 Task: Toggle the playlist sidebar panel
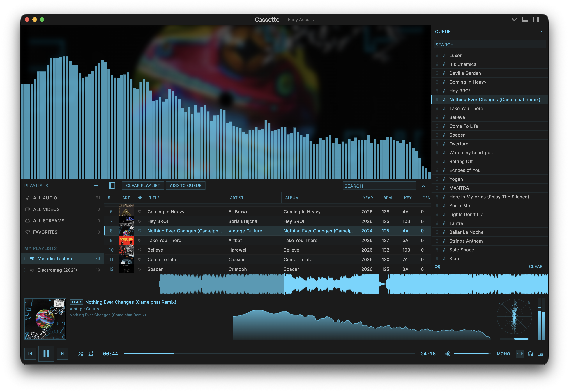[x=112, y=186]
